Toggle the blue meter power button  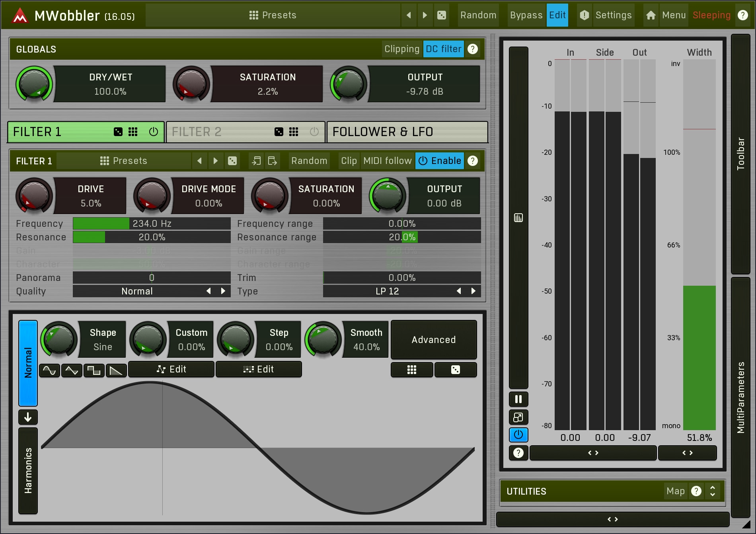518,435
